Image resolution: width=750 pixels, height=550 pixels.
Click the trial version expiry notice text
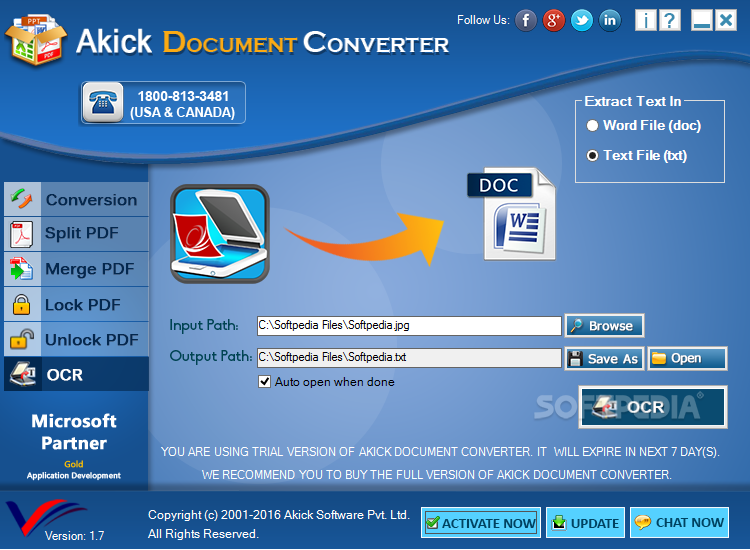click(x=440, y=452)
